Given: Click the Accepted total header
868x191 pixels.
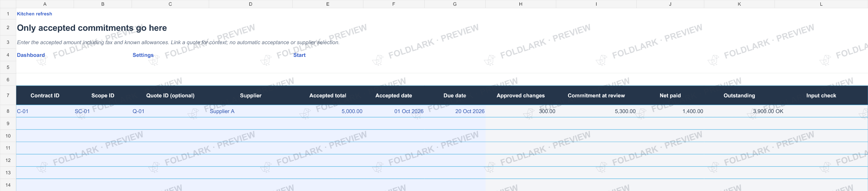Looking at the screenshot, I should [x=328, y=95].
